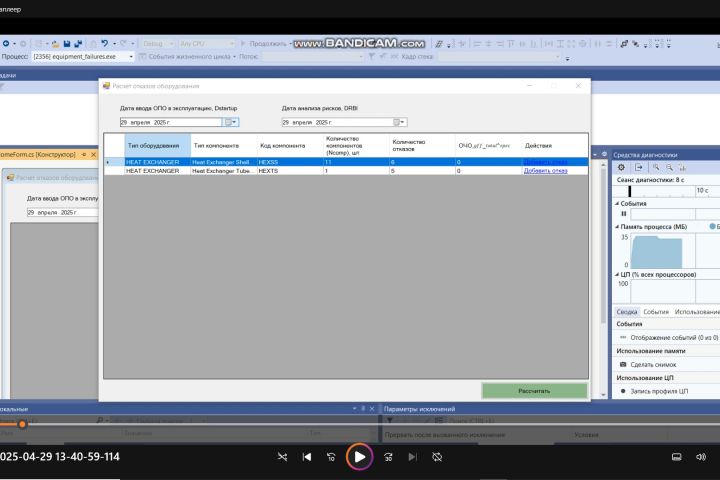Switch to the События diagnostics tab
This screenshot has width=720, height=480.
656,312
